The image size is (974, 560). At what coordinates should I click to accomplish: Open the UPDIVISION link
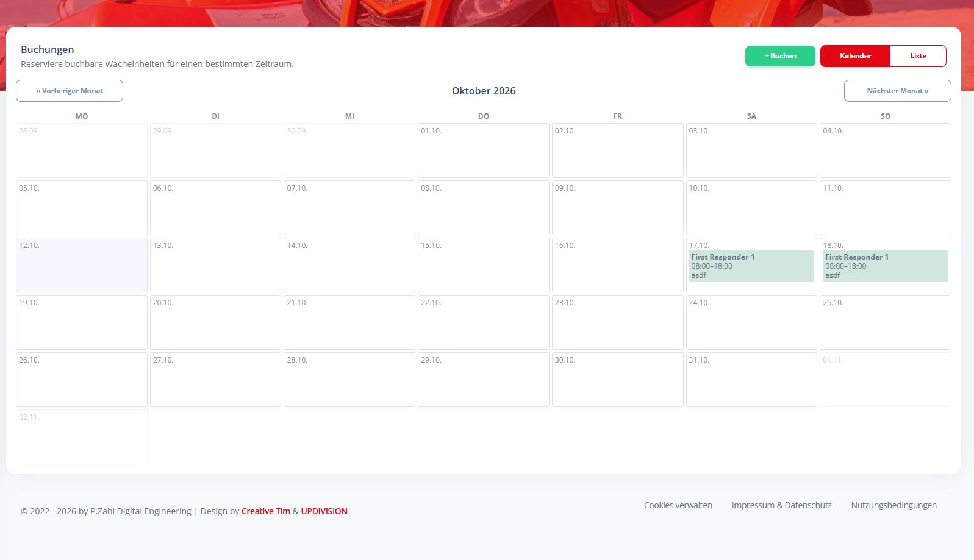(324, 511)
